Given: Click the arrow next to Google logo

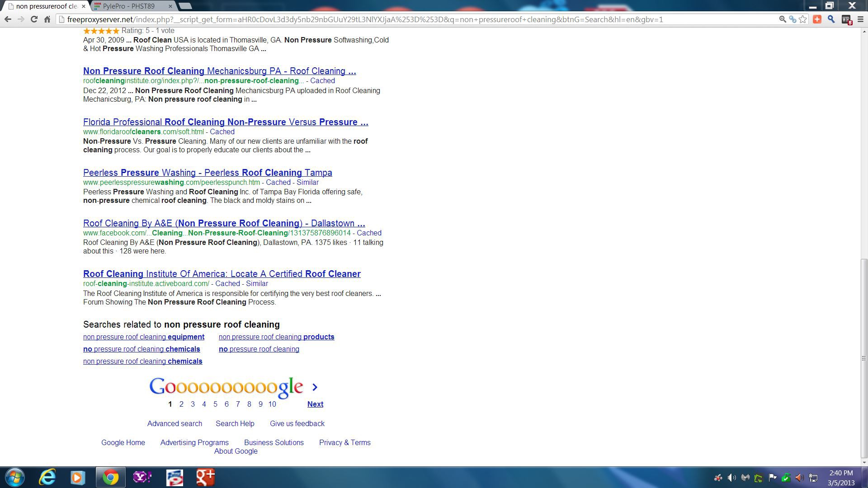Looking at the screenshot, I should coord(315,387).
